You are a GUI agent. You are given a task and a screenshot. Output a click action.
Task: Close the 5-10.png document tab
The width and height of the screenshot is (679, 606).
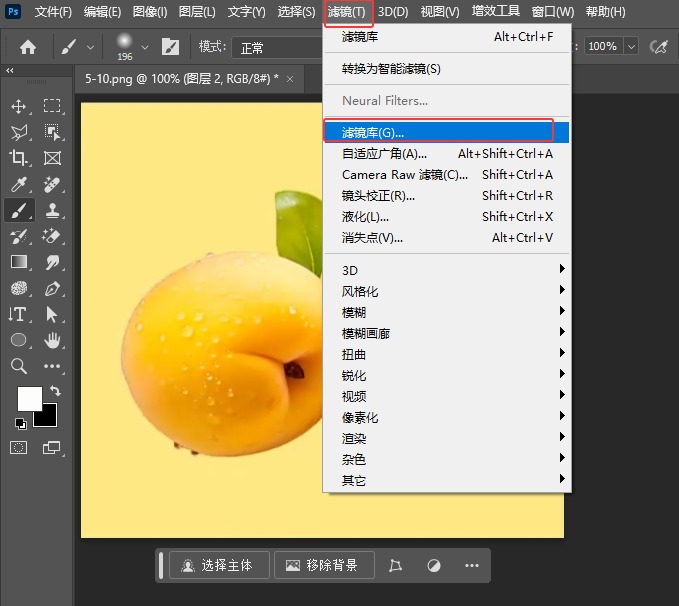pos(290,79)
